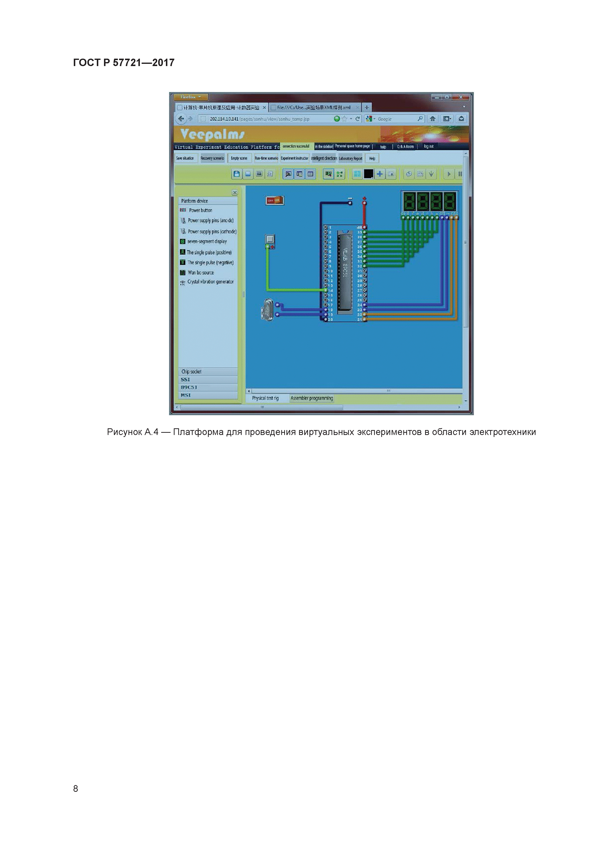Open the search engine dropdown next to Google
This screenshot has height=868, width=614.
click(x=375, y=119)
